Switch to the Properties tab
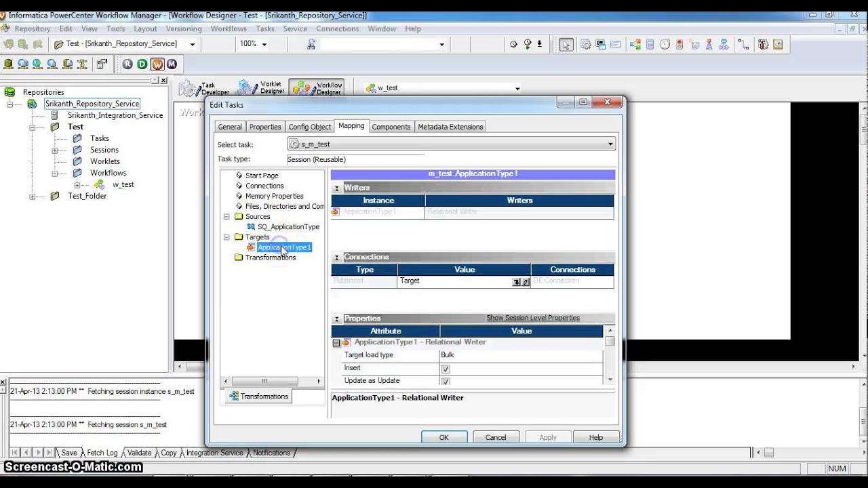 pos(265,127)
